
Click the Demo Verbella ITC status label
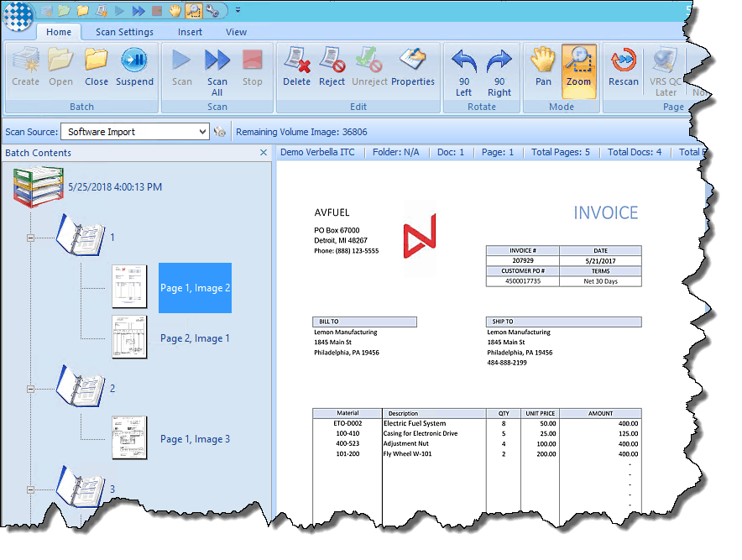tap(317, 152)
